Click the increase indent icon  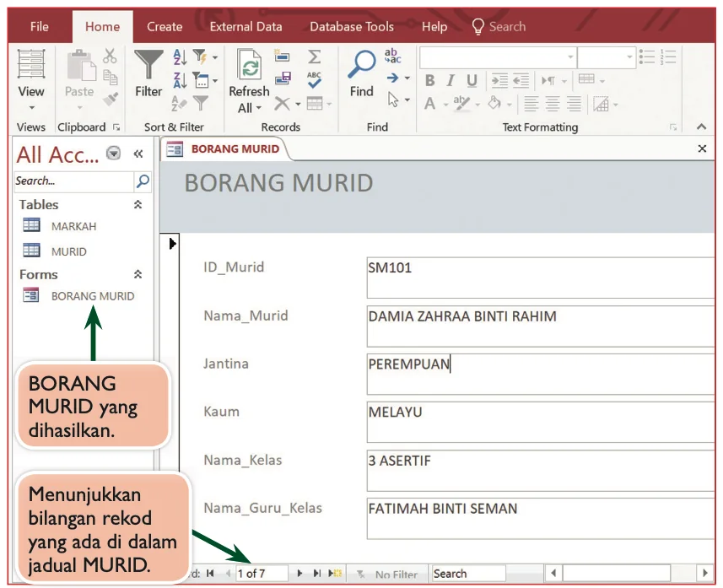coord(499,80)
